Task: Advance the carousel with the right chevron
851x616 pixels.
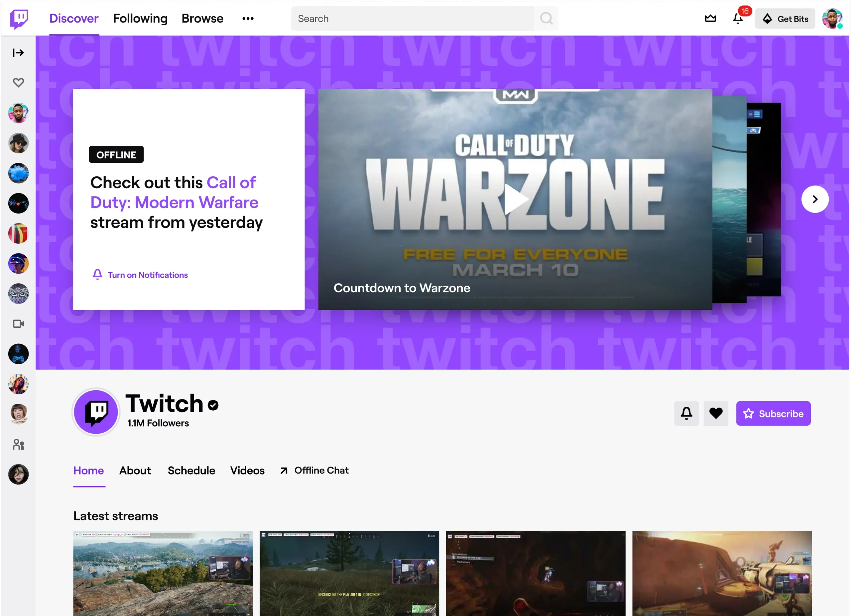Action: coord(815,199)
